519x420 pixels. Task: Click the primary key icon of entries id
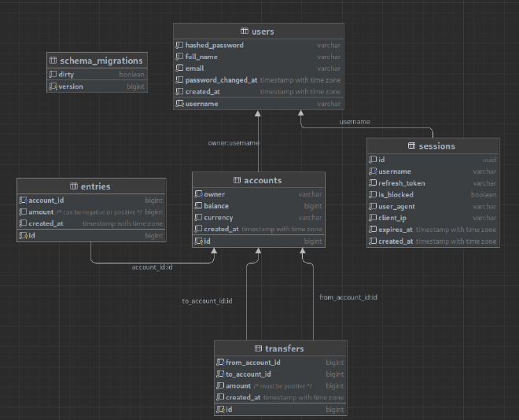coord(23,235)
